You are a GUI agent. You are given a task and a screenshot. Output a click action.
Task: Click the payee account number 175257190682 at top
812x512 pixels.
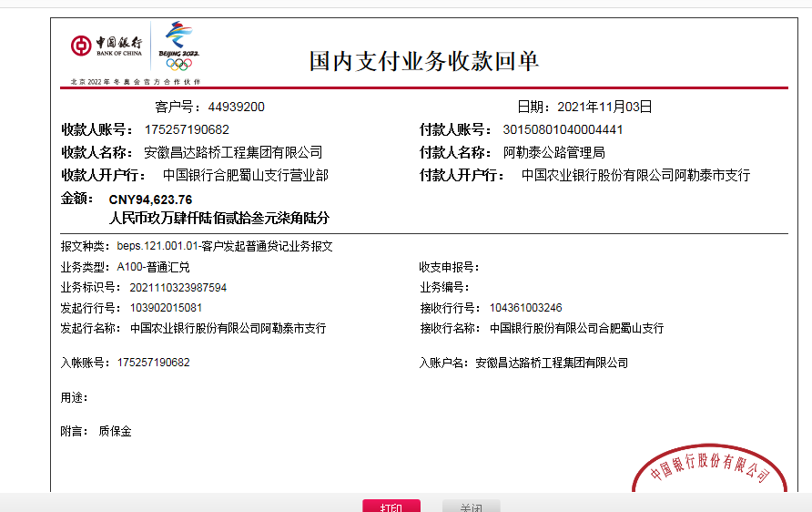[x=187, y=129]
